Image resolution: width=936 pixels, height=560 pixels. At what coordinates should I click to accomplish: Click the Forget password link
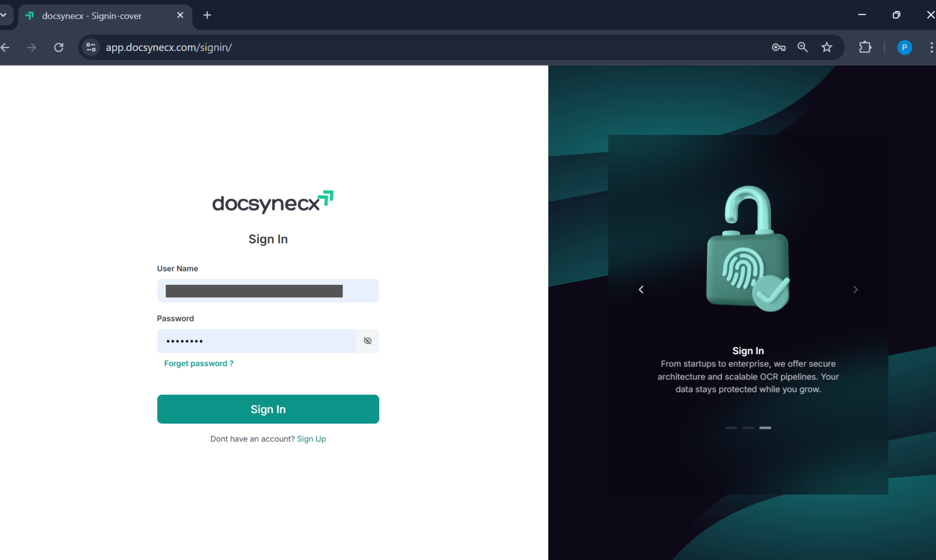[x=199, y=363]
